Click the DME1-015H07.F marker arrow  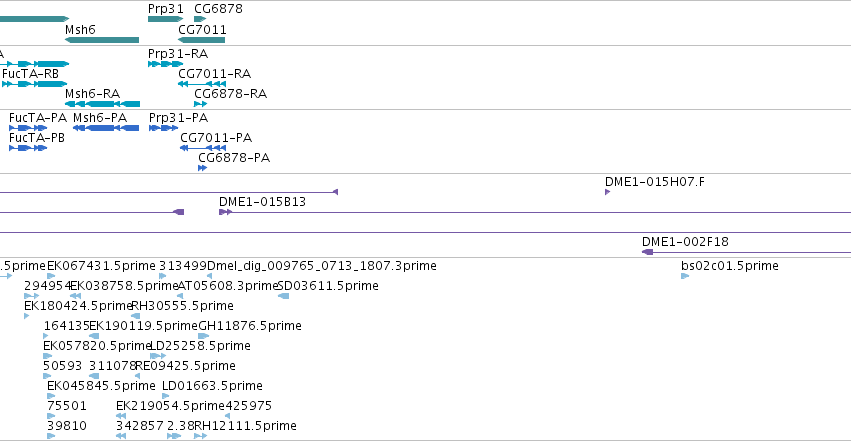607,192
